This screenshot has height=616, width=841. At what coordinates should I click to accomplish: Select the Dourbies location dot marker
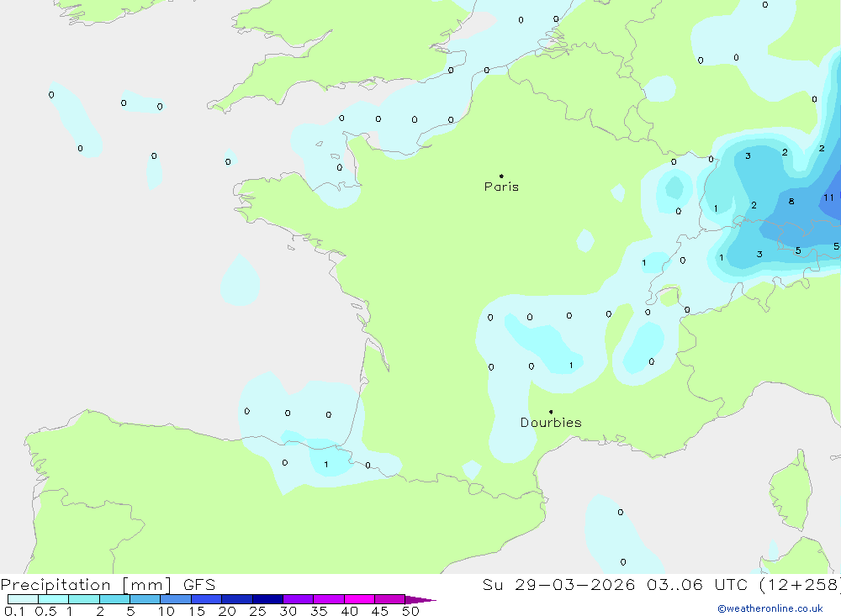point(551,412)
